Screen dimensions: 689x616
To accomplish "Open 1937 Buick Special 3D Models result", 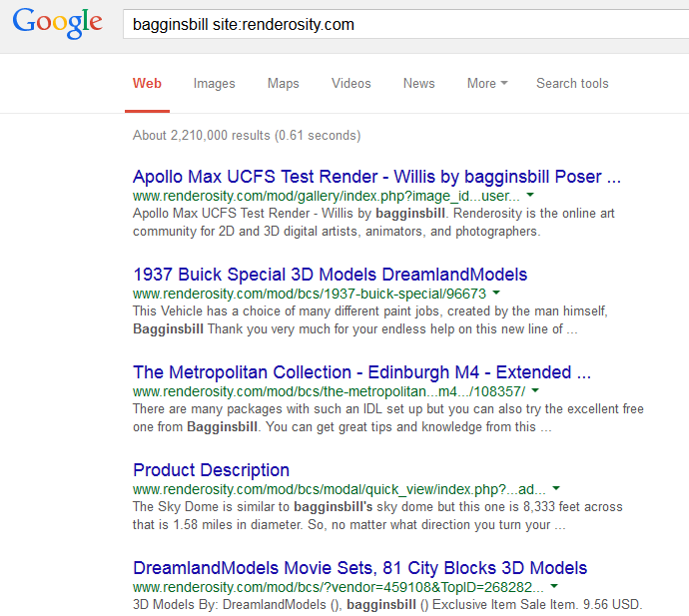I will 330,275.
